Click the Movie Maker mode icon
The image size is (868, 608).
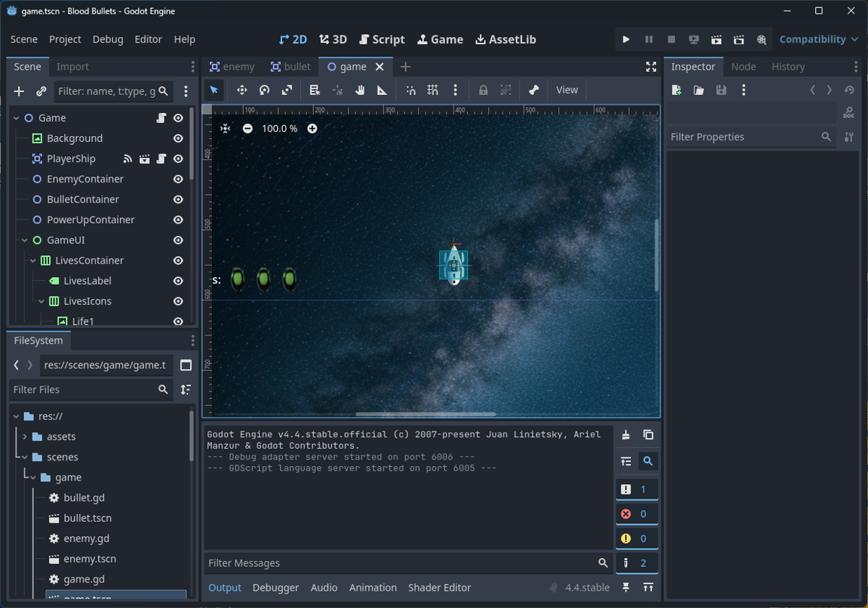[x=761, y=39]
